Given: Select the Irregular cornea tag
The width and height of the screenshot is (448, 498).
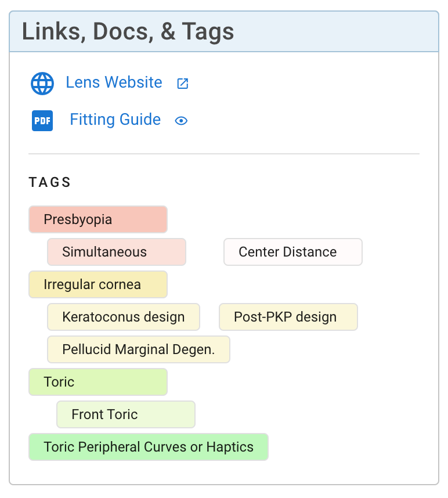Looking at the screenshot, I should pyautogui.click(x=97, y=284).
